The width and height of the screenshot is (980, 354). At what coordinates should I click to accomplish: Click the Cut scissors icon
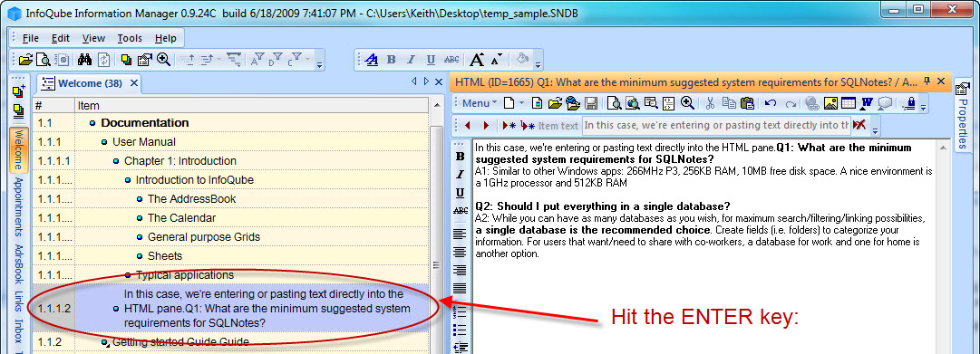(710, 103)
